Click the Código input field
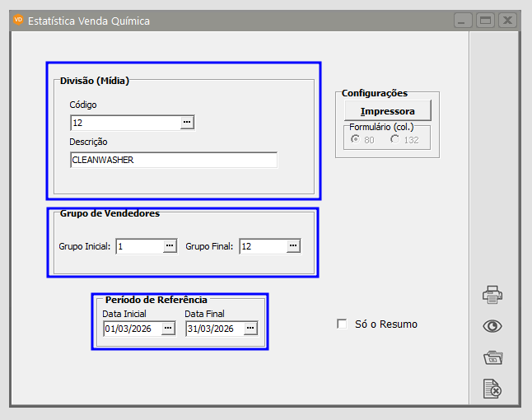Image resolution: width=532 pixels, height=420 pixels. click(124, 123)
